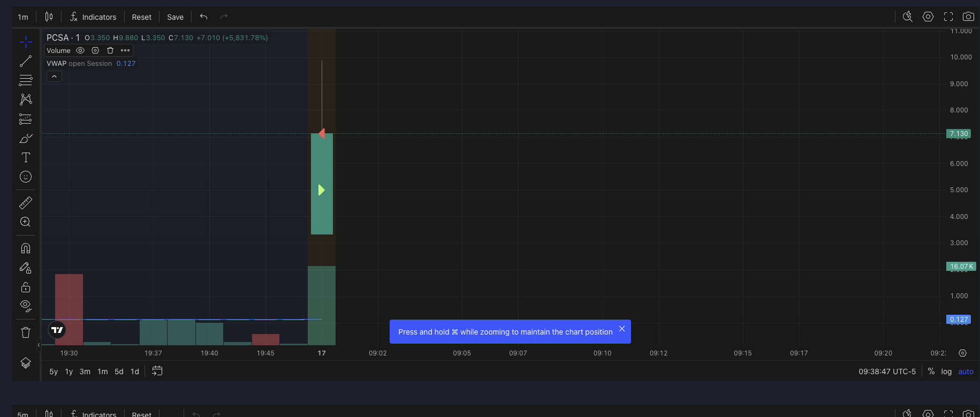Take a chart snapshot with camera icon
Viewport: 980px width, 417px height.
(x=968, y=17)
